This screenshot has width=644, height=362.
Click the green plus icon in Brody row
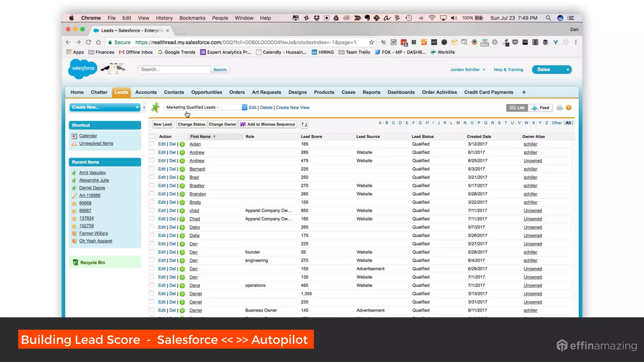coord(182,202)
